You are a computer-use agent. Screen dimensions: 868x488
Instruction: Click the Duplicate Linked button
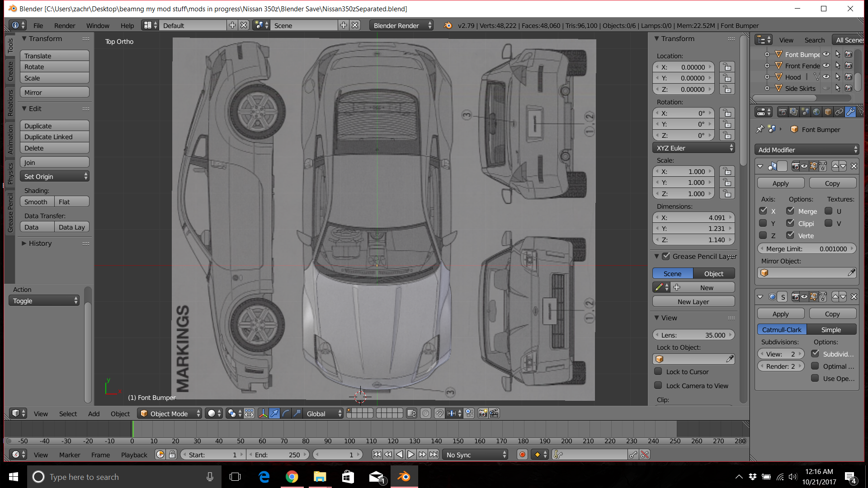click(x=55, y=136)
